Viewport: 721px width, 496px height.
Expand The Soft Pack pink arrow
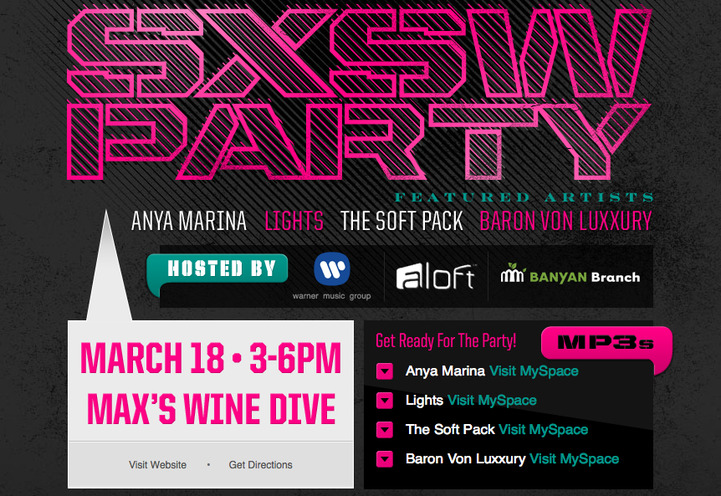point(384,430)
